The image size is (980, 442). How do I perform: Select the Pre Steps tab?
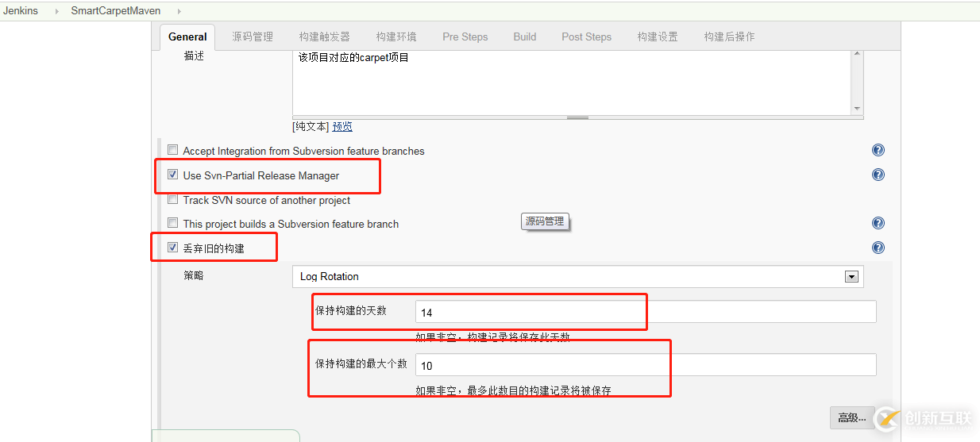point(465,37)
